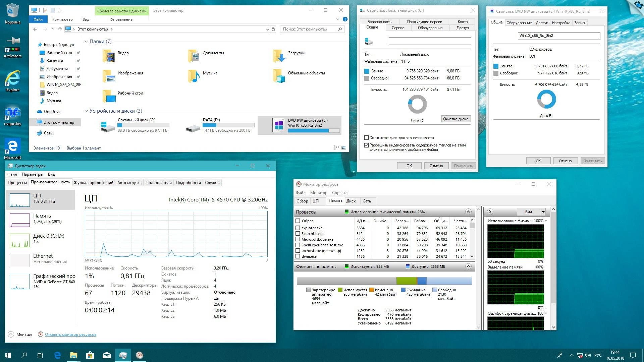Collapse the Процессы section in Resource Monitor
Viewport: 644px width, 362px height.
point(469,212)
